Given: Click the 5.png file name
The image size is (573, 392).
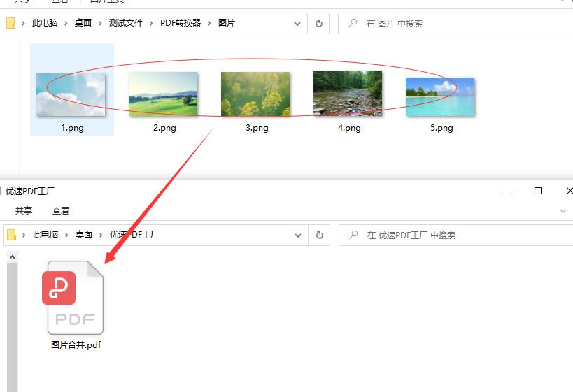Looking at the screenshot, I should (x=441, y=128).
